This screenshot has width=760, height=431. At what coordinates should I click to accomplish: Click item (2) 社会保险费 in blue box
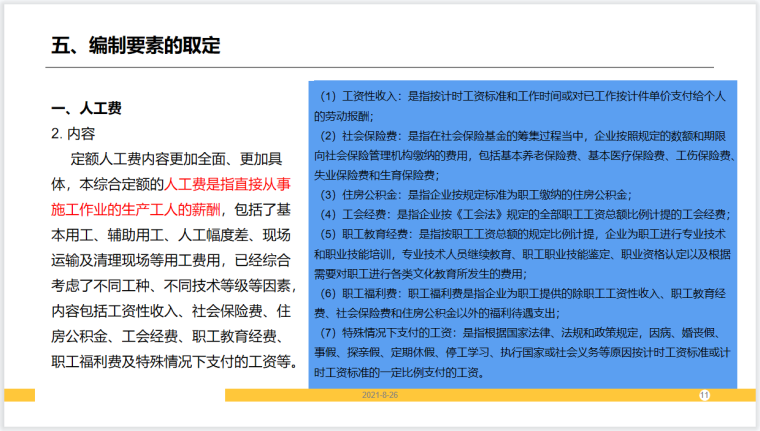click(525, 135)
